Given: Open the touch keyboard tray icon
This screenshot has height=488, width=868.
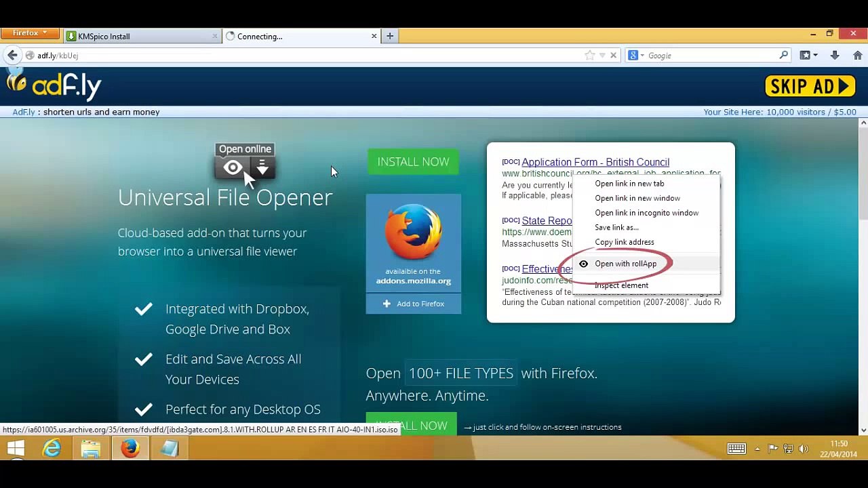Looking at the screenshot, I should (736, 449).
